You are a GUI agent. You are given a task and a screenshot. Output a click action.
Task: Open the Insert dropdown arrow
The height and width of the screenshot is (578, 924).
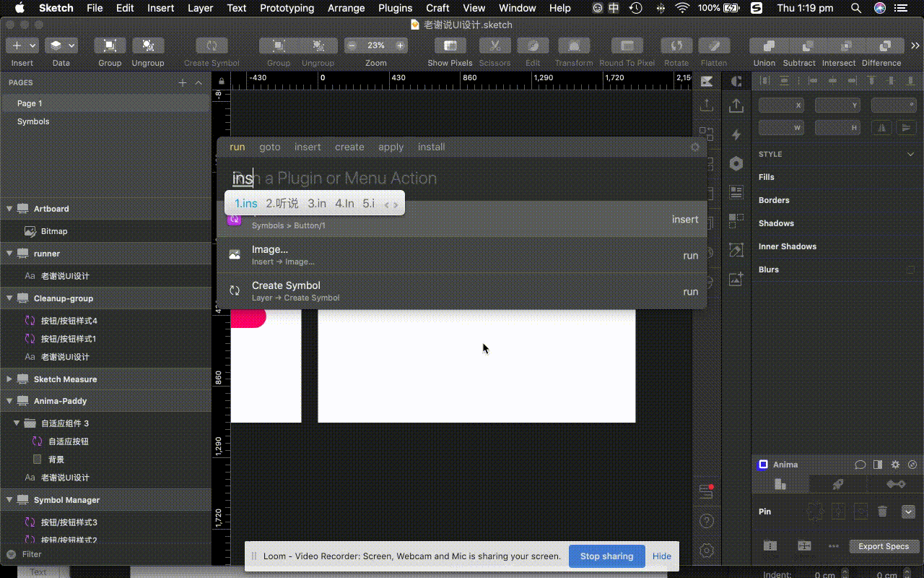[32, 46]
